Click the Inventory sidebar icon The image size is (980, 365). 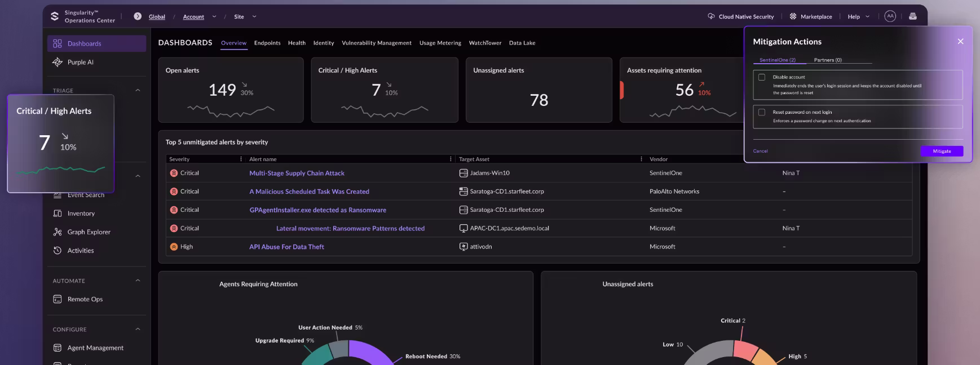57,213
